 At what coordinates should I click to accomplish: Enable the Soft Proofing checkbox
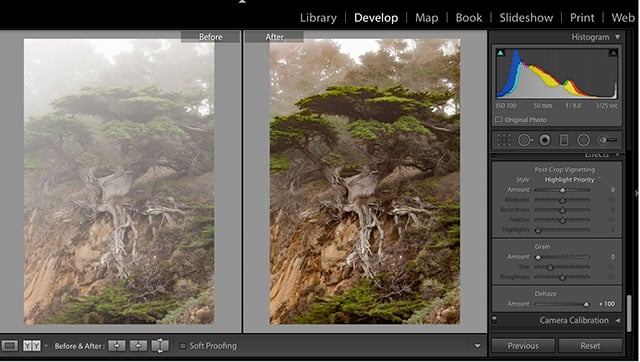(182, 346)
